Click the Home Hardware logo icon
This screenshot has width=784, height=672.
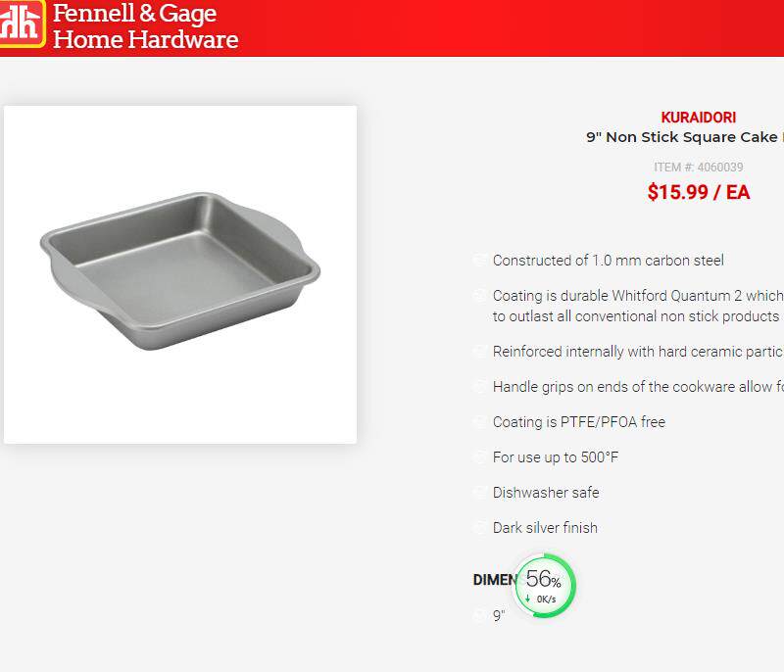pos(21,24)
